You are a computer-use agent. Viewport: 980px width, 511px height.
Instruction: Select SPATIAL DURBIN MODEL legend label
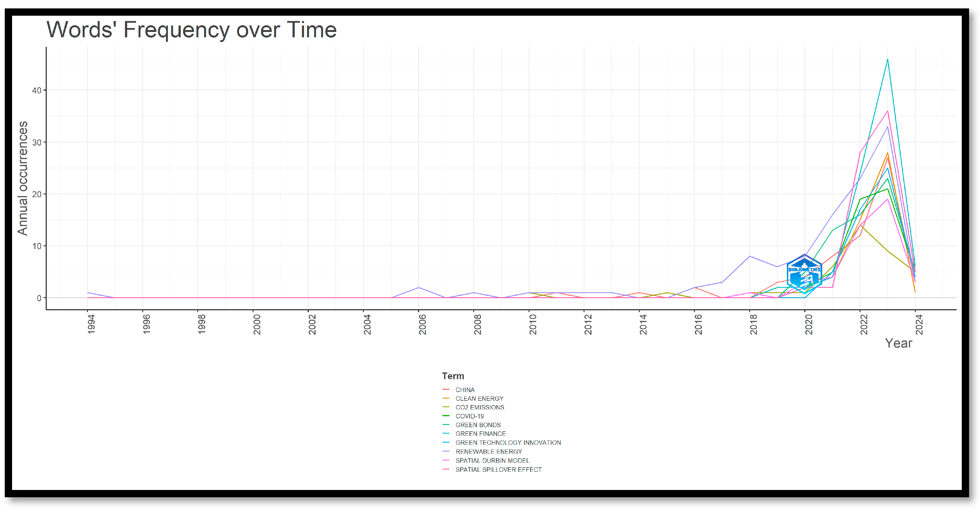(492, 461)
